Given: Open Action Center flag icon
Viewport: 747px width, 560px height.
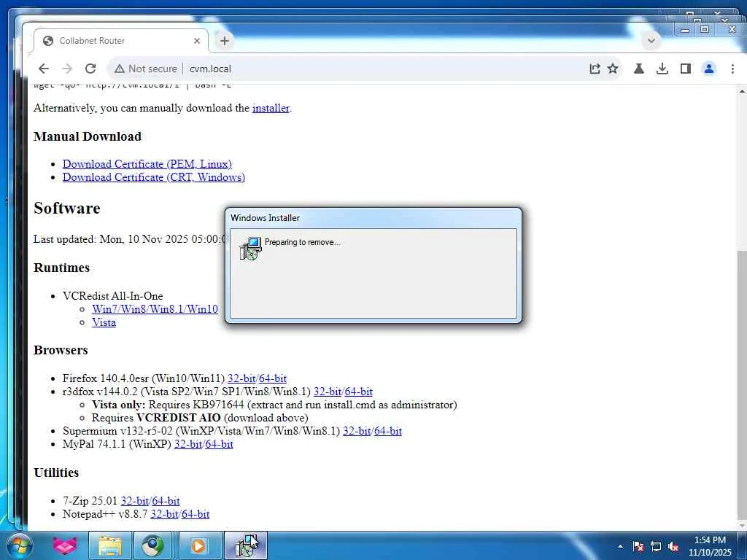Looking at the screenshot, I should click(x=638, y=546).
